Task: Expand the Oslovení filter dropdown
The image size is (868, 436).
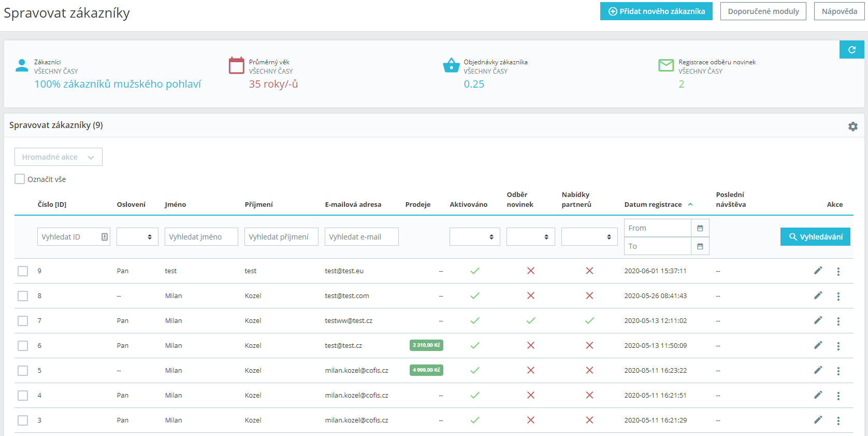Action: pyautogui.click(x=137, y=237)
